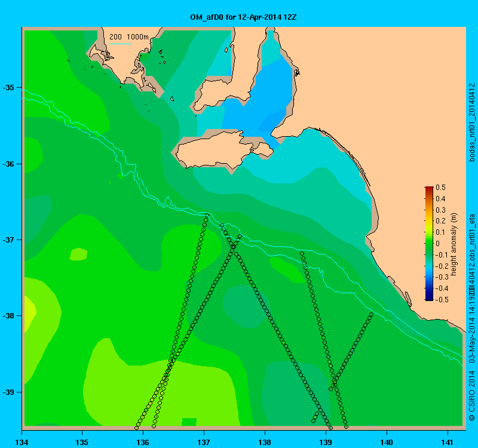
Task: Click the bodas_nrt01_20140412 side label
Action: pyautogui.click(x=472, y=122)
